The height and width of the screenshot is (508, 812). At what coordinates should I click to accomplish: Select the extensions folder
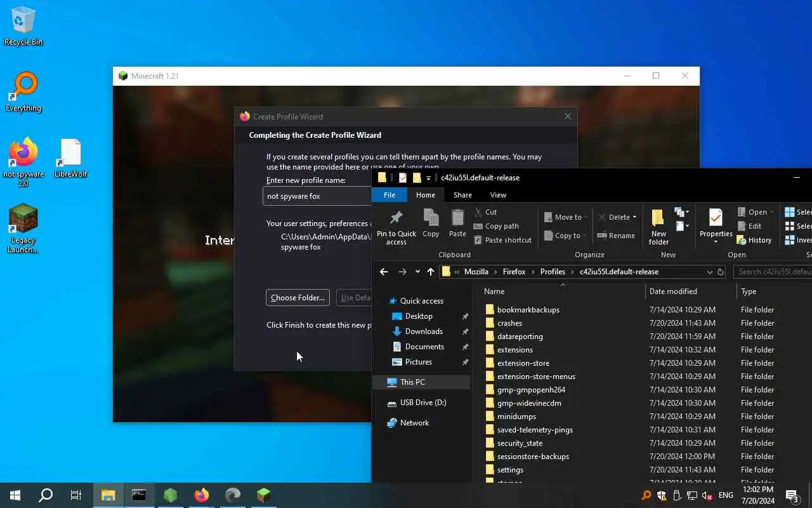tap(515, 350)
